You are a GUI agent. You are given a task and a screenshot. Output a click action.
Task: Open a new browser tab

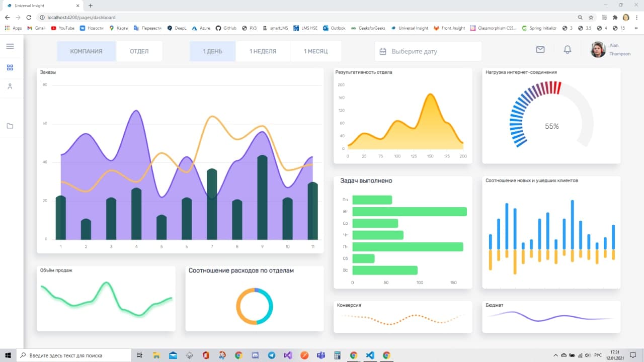(91, 6)
